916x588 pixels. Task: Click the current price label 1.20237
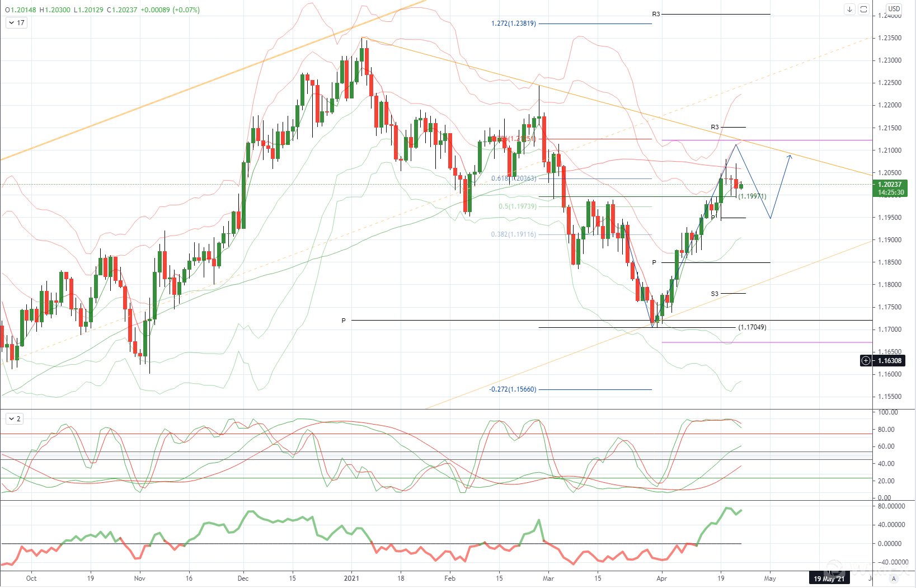[x=889, y=185]
